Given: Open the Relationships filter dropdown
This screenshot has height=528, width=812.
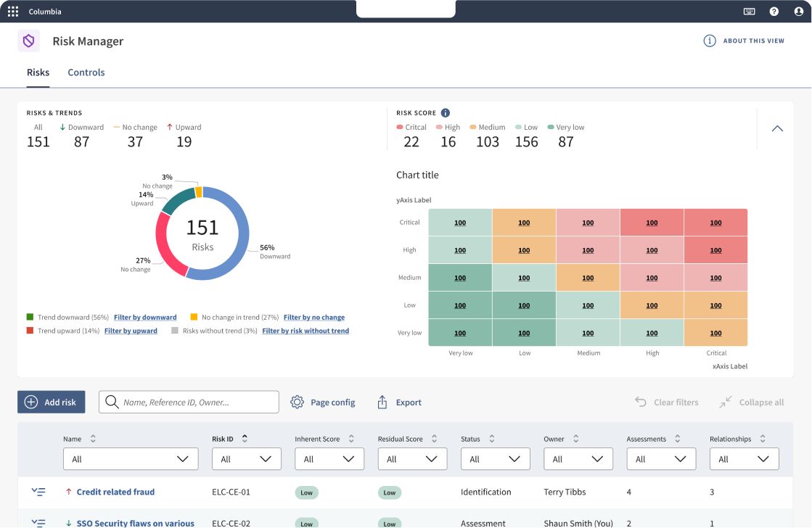Looking at the screenshot, I should (x=745, y=458).
